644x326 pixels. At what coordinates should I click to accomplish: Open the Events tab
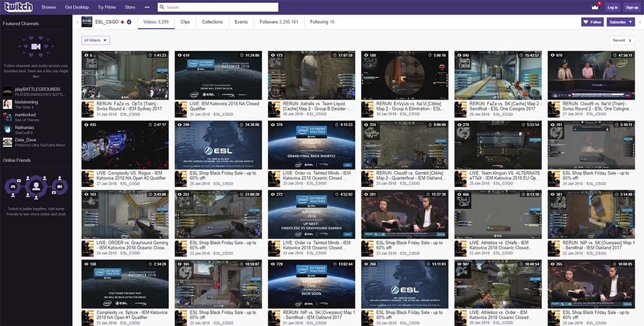(x=241, y=22)
